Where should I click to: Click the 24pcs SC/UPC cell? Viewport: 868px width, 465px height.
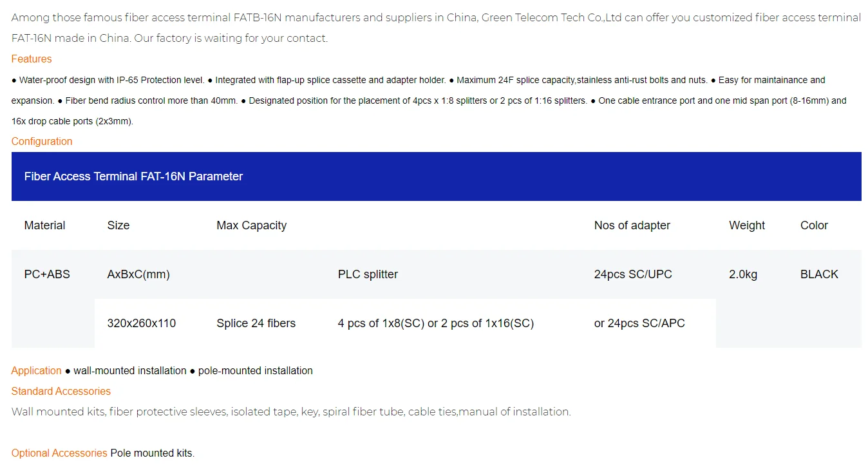(633, 274)
